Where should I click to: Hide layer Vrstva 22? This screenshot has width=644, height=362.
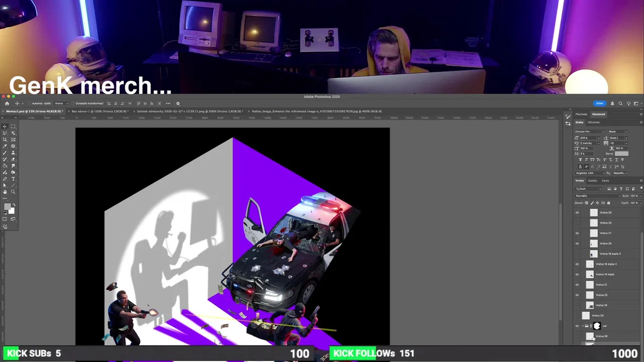577,295
